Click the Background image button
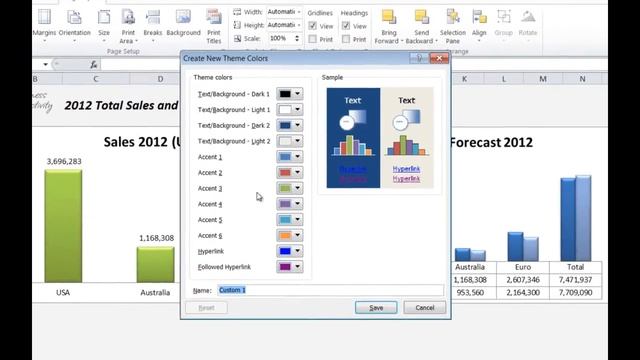Image resolution: width=640 pixels, height=360 pixels. click(x=183, y=24)
